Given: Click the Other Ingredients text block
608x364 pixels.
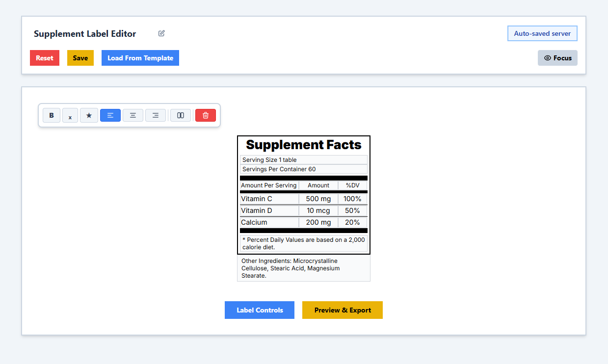Looking at the screenshot, I should point(304,268).
